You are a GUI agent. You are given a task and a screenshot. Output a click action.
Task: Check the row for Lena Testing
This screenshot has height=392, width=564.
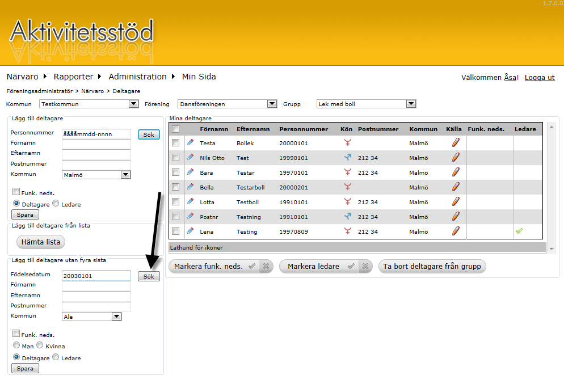tap(175, 231)
